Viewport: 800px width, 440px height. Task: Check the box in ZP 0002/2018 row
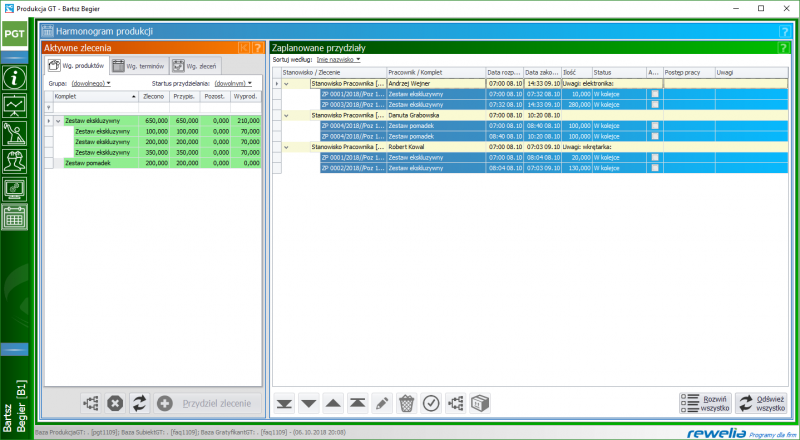point(655,167)
